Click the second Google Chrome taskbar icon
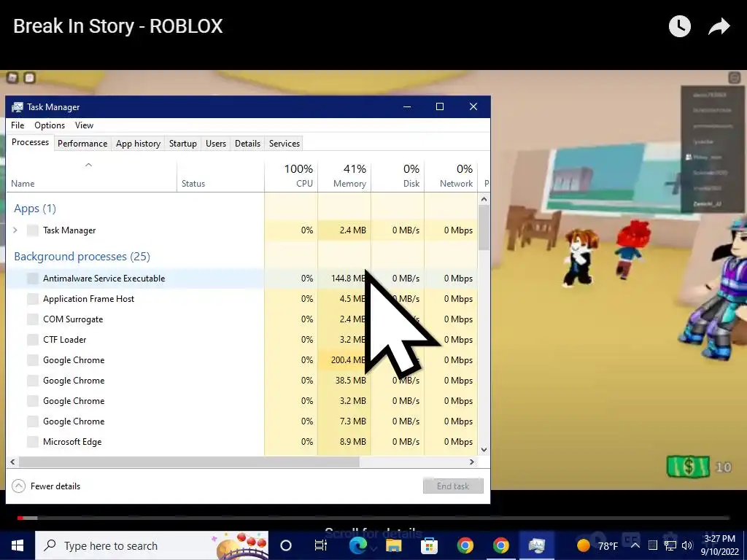 point(500,545)
